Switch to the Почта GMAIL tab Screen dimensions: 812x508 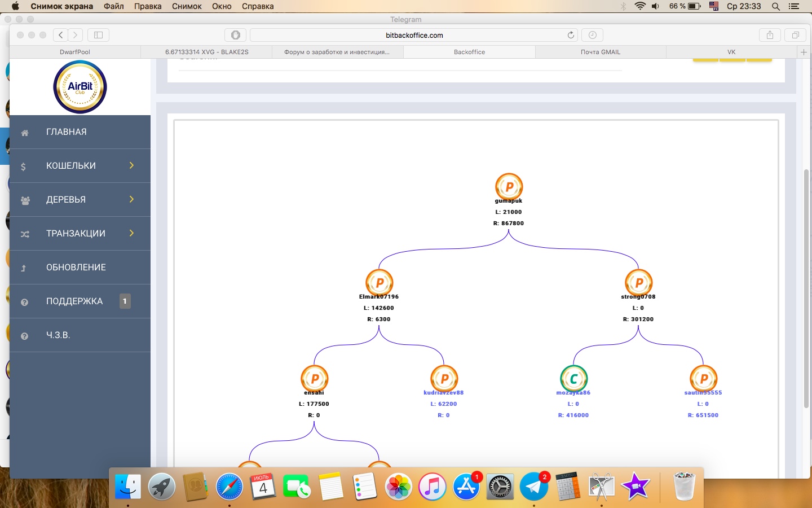tap(600, 52)
